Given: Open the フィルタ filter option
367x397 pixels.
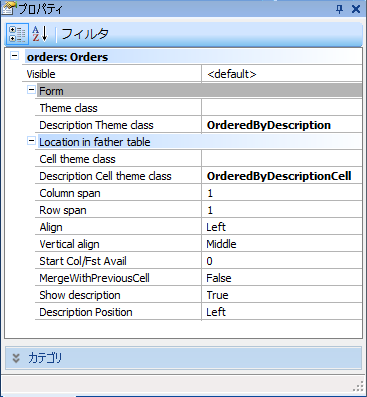Looking at the screenshot, I should (x=85, y=34).
